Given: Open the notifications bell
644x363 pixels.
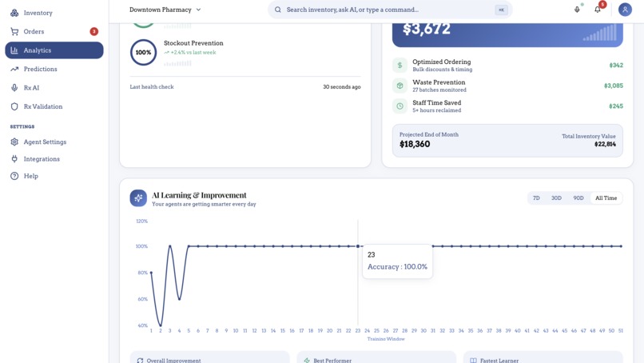Looking at the screenshot, I should 598,10.
